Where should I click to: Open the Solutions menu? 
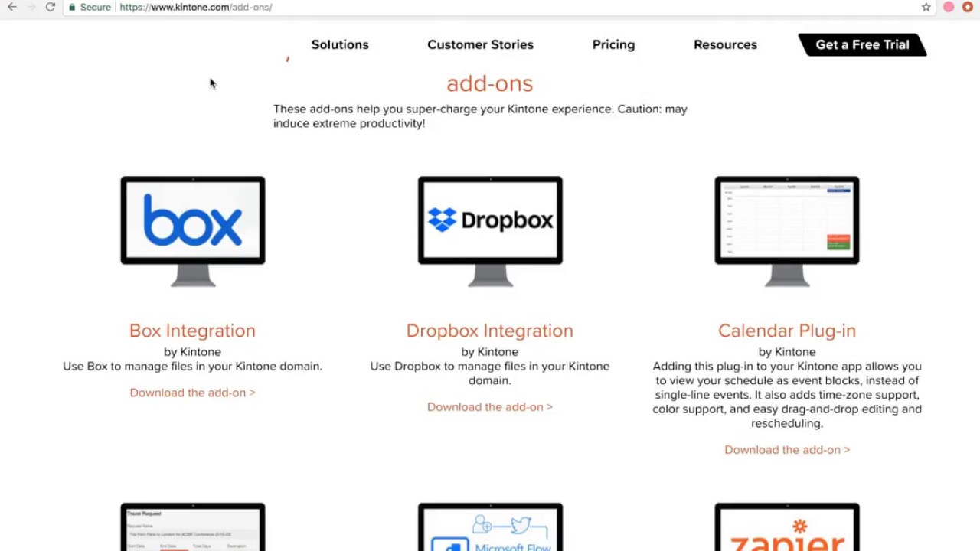[340, 44]
